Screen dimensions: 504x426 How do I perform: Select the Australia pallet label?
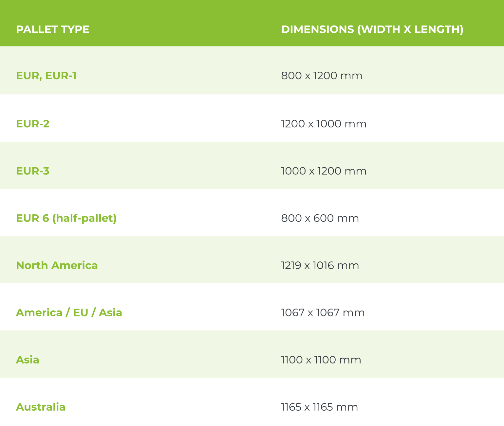coord(41,407)
